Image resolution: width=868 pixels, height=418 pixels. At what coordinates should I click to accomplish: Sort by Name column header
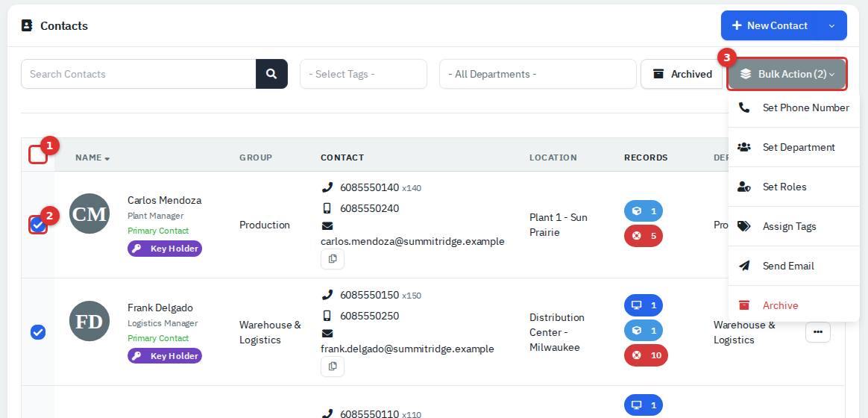tap(92, 157)
